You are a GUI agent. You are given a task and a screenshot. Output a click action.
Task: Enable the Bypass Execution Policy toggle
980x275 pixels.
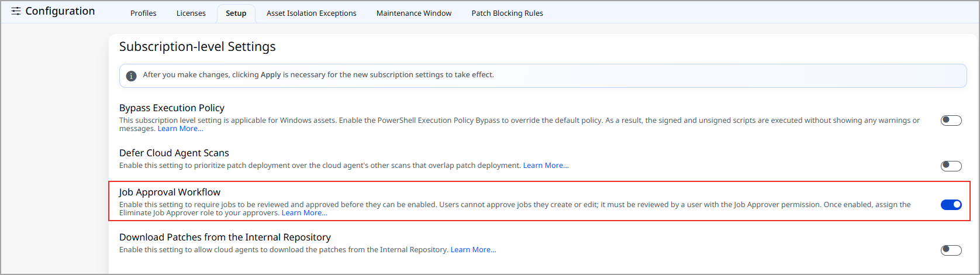951,121
